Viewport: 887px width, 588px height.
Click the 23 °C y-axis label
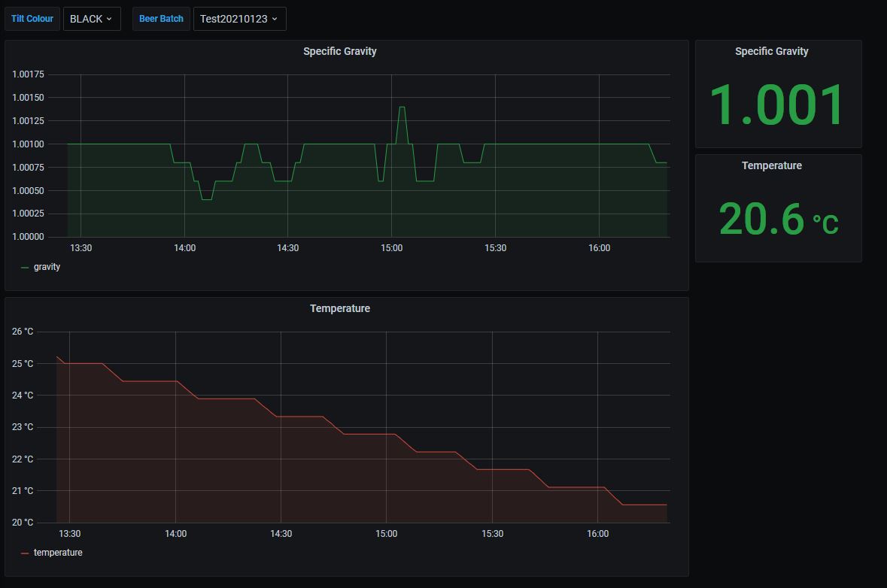click(x=23, y=427)
